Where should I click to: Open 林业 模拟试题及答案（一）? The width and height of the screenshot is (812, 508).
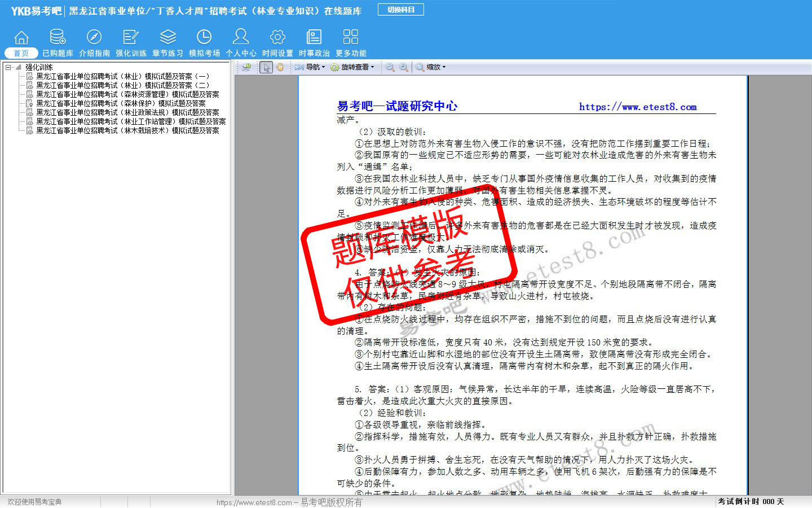coord(123,76)
